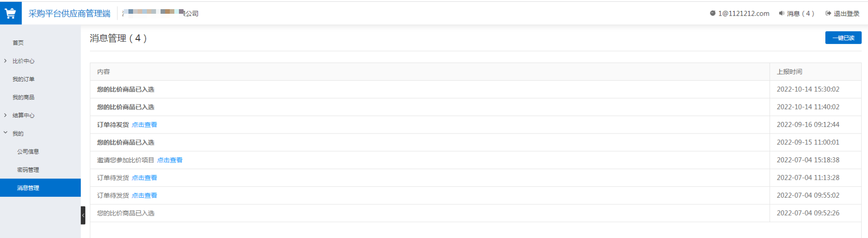Expand the 比价中心 menu chevron
The image size is (868, 238).
[6, 61]
